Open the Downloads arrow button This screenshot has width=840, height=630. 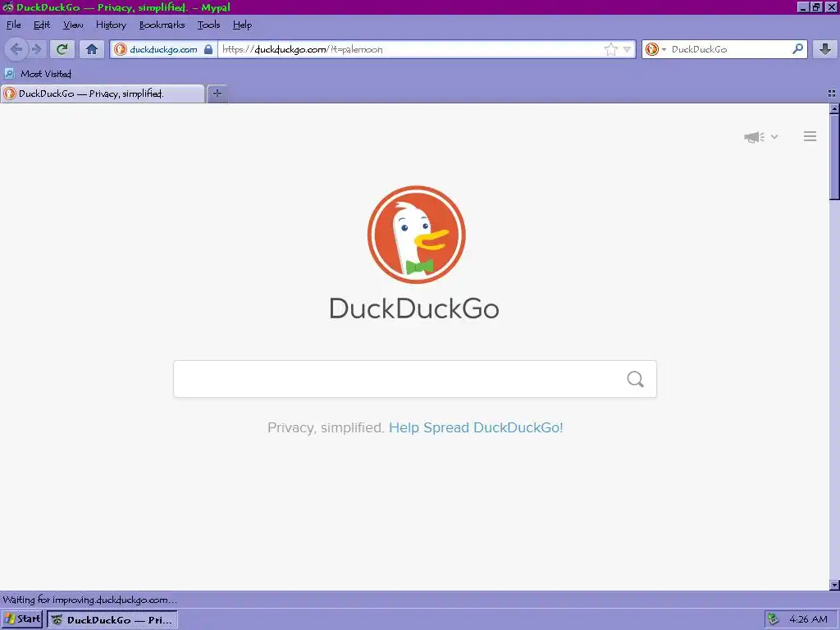825,49
